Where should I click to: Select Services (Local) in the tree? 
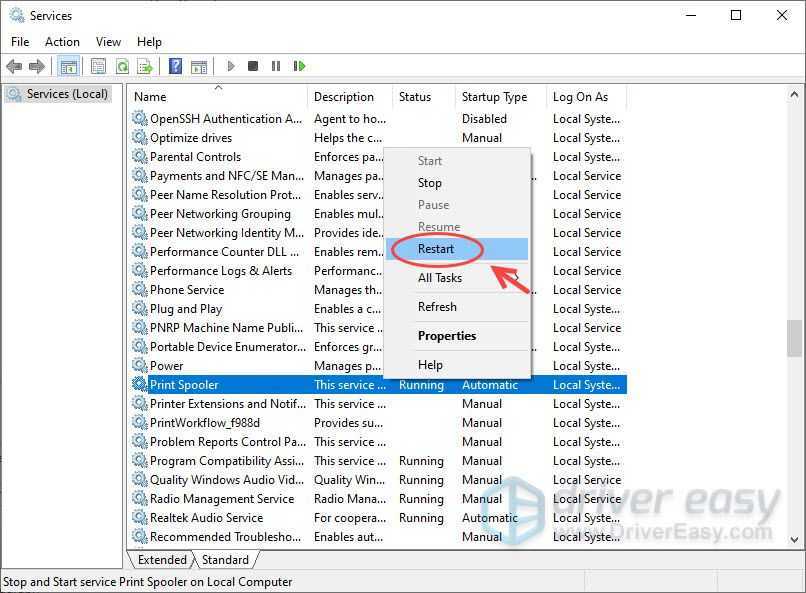click(x=66, y=94)
